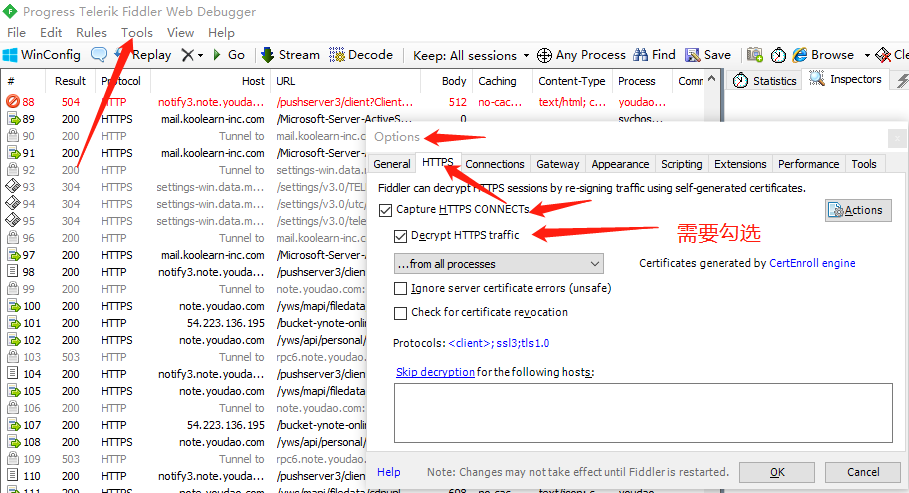Click into the skip hosts text box
This screenshot has height=493, width=909.
643,413
